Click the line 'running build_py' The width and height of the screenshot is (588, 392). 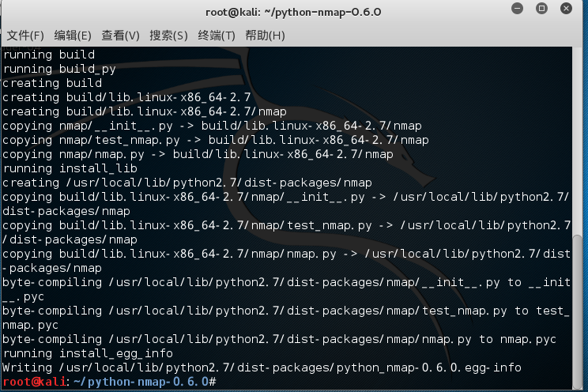coord(59,69)
